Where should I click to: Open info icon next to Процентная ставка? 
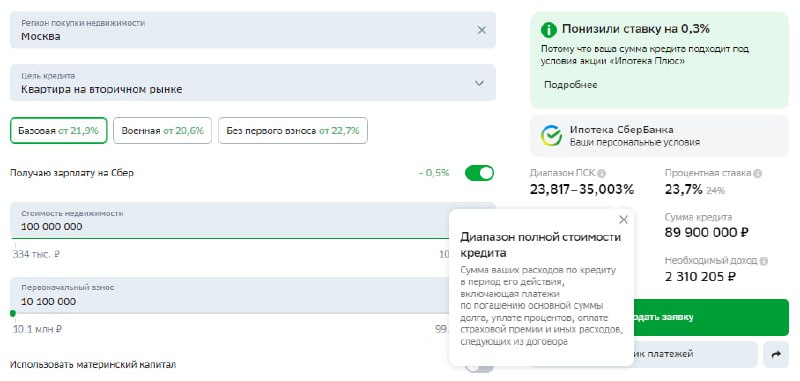click(x=758, y=173)
